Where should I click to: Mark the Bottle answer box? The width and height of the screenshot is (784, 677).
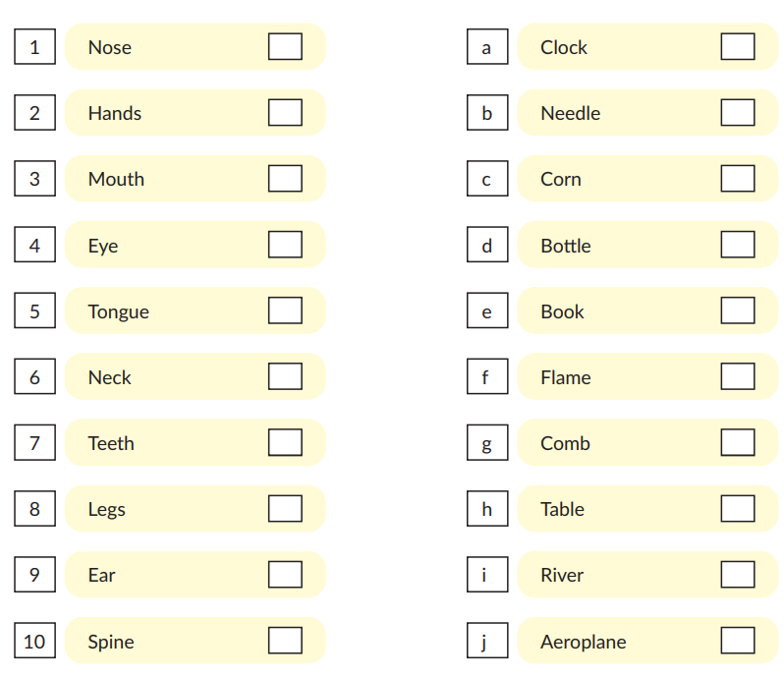click(738, 245)
